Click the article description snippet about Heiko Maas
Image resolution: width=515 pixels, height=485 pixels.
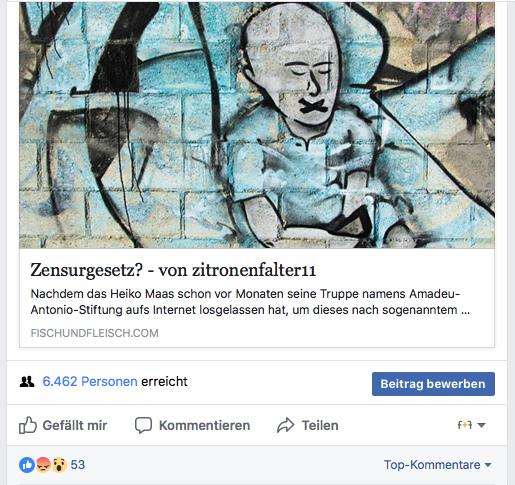pos(250,302)
